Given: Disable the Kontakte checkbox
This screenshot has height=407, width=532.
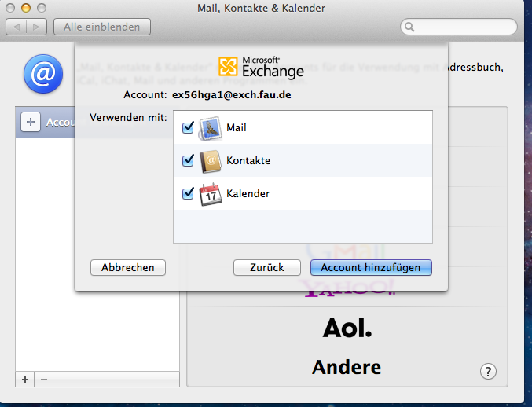Looking at the screenshot, I should pos(188,160).
